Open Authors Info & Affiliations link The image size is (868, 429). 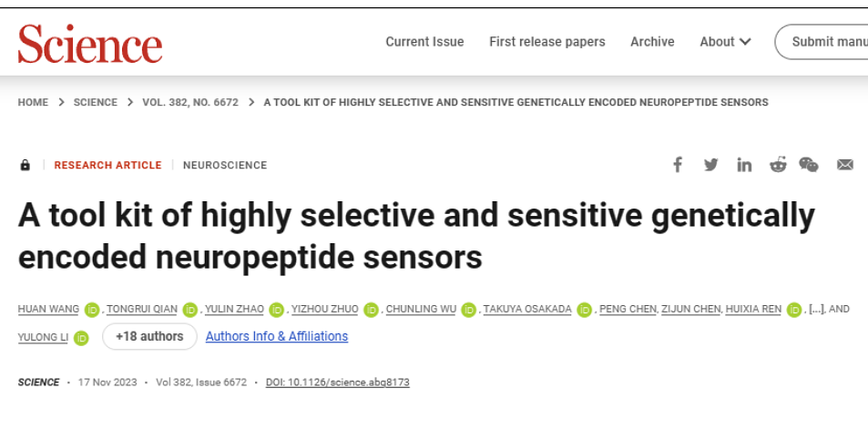click(x=277, y=336)
